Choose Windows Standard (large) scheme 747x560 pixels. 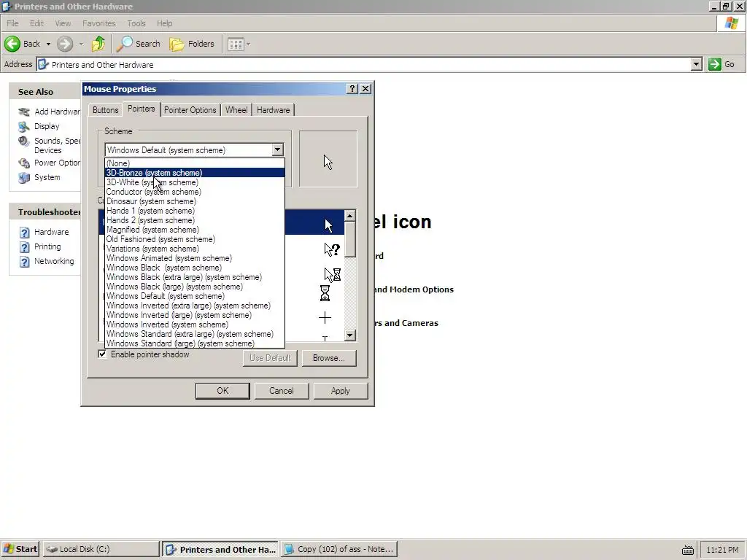(x=194, y=343)
